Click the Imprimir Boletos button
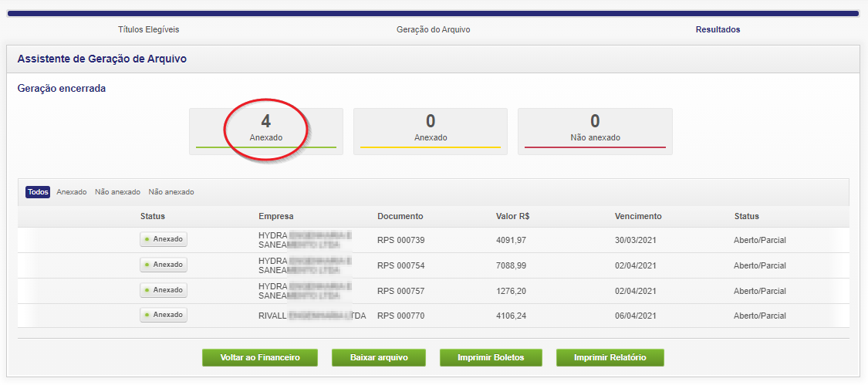 coord(491,358)
